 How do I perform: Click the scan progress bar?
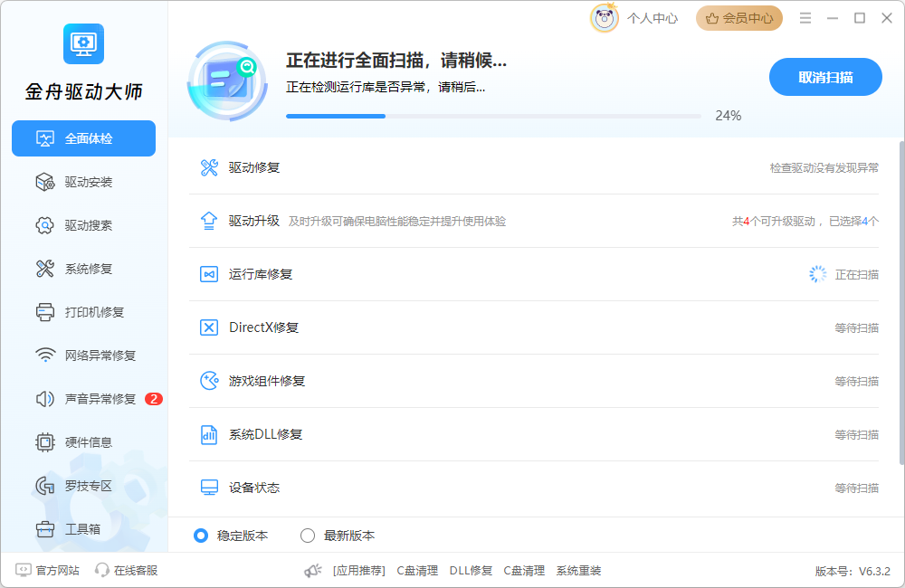pos(493,116)
